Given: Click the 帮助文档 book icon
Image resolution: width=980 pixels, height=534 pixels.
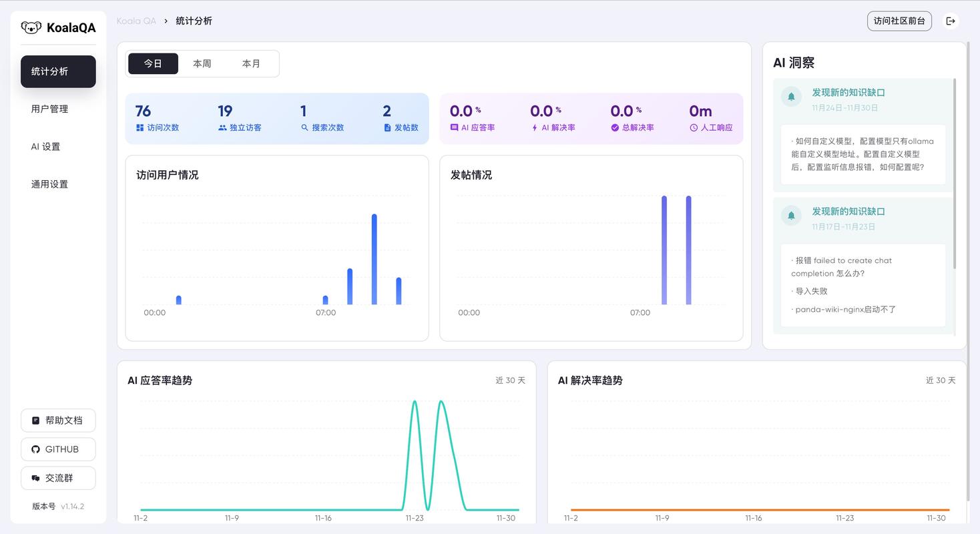Looking at the screenshot, I should pyautogui.click(x=36, y=421).
